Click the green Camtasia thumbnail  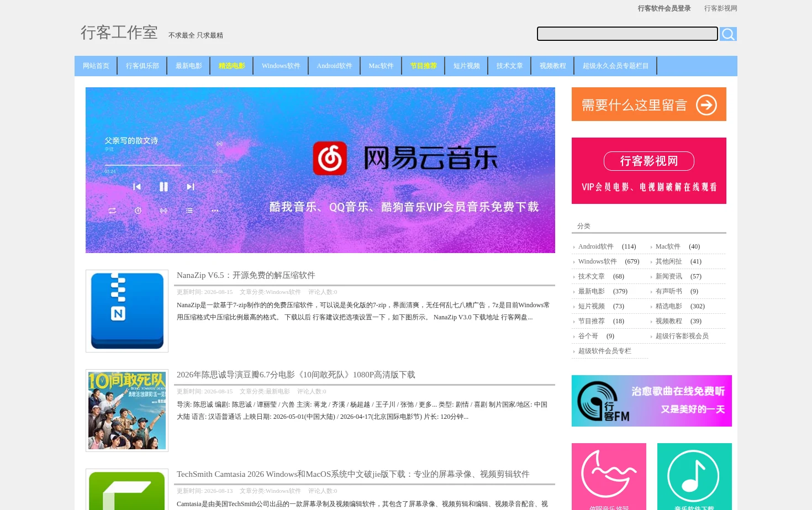127,490
